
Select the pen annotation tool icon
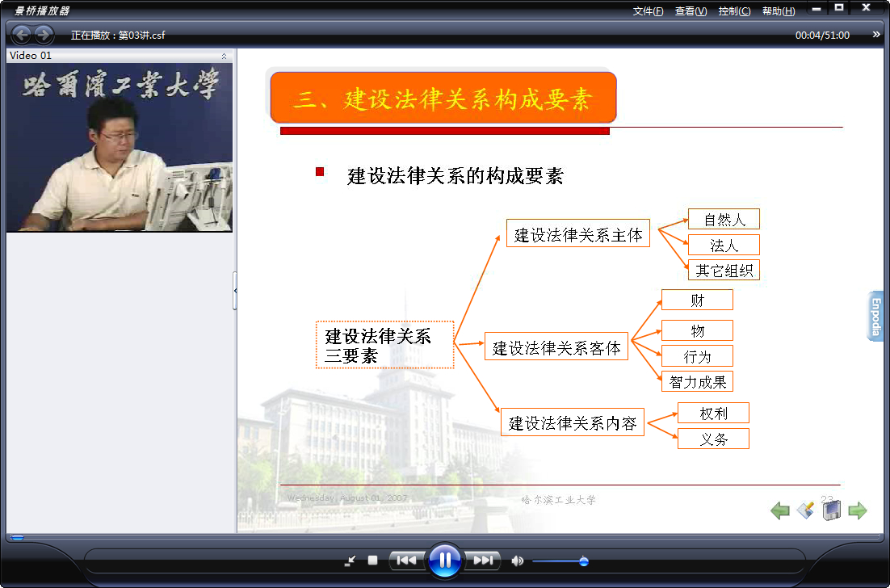click(x=805, y=510)
